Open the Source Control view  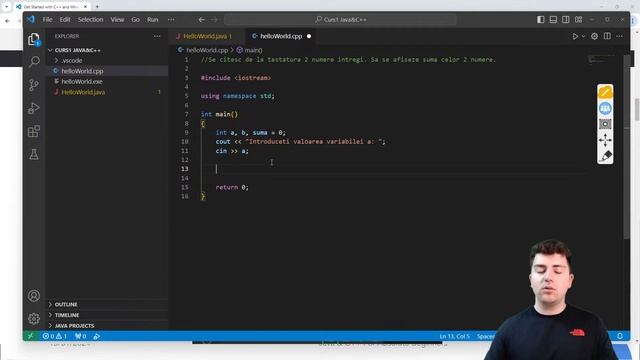click(x=34, y=85)
